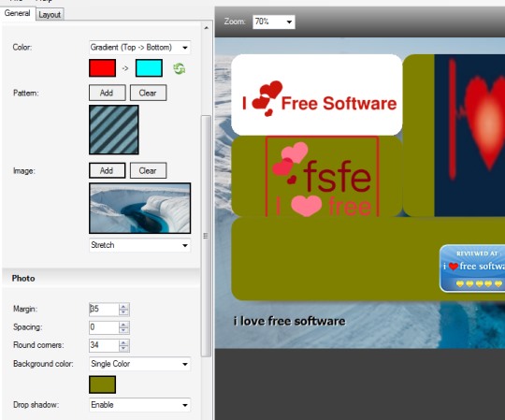Switch to the Layout tab

[x=50, y=15]
